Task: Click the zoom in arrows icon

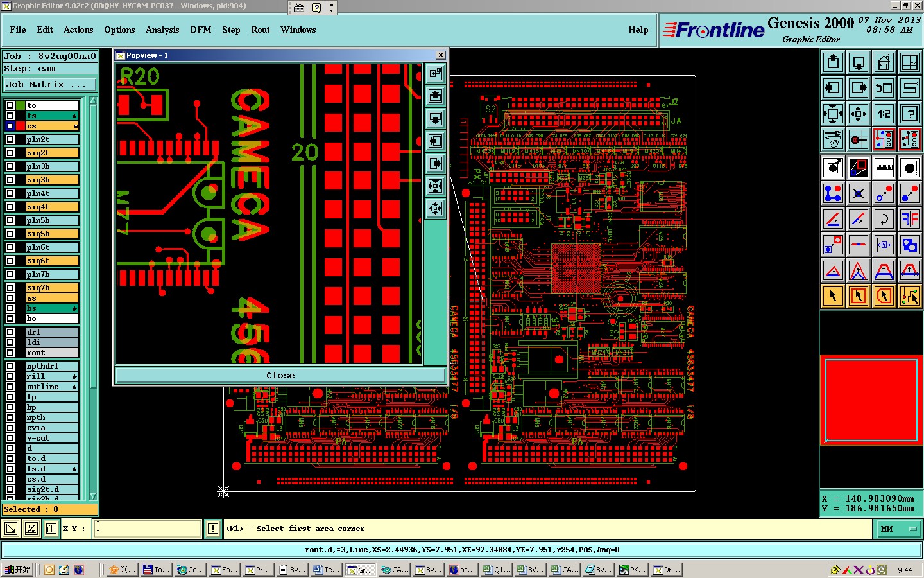Action: [x=833, y=114]
